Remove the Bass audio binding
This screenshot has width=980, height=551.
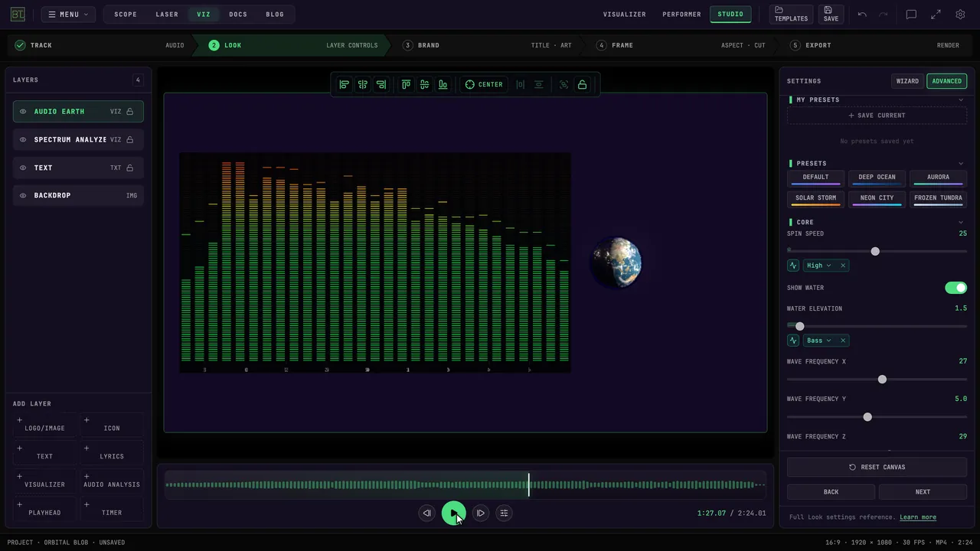843,341
